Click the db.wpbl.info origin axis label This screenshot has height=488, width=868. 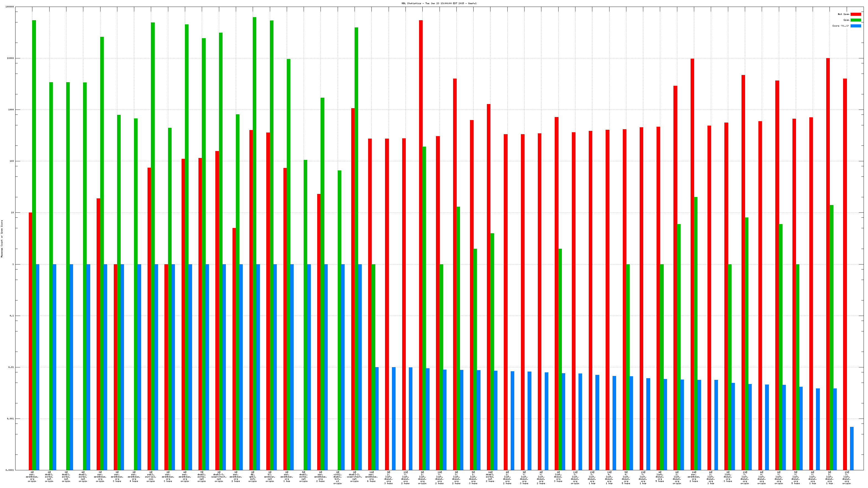pyautogui.click(x=253, y=477)
